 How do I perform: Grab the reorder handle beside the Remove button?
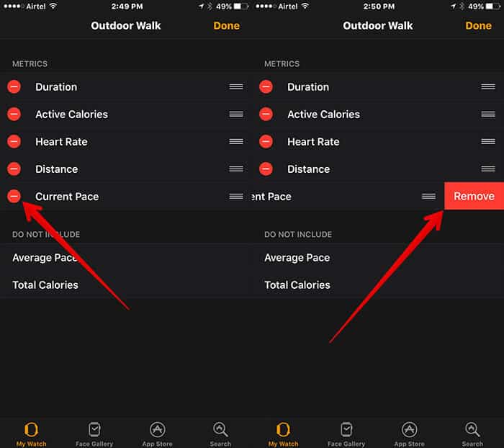(x=429, y=196)
